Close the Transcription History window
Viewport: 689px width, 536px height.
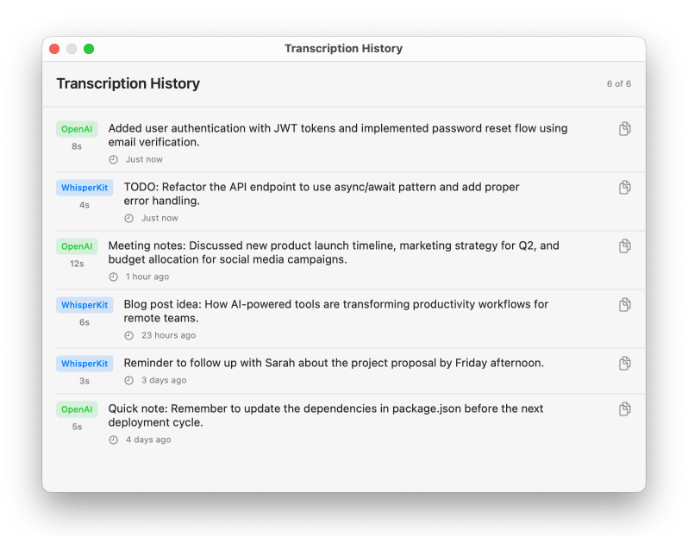54,49
